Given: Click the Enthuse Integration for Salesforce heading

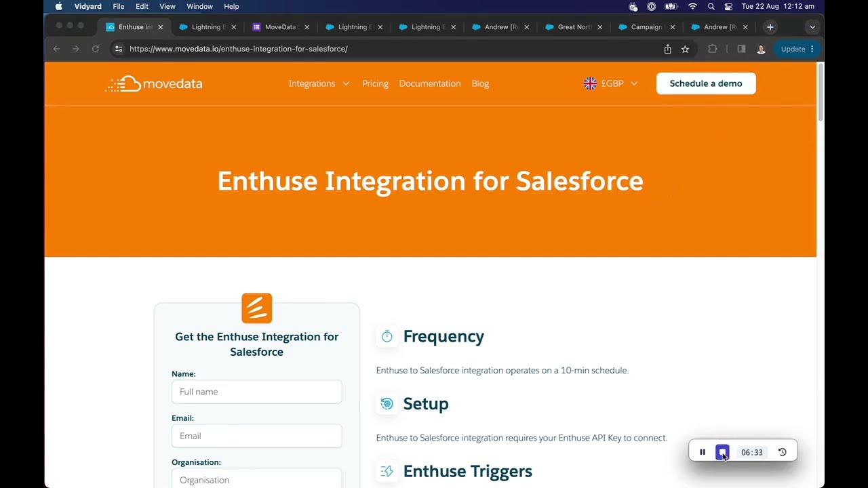Looking at the screenshot, I should [430, 181].
